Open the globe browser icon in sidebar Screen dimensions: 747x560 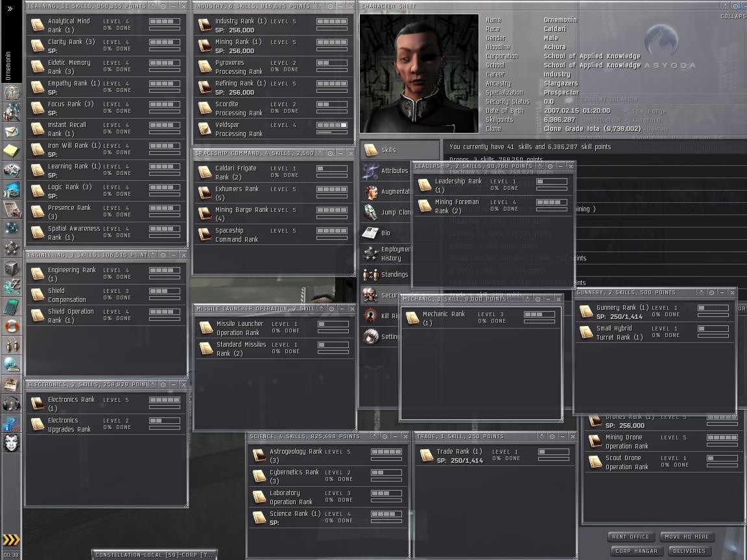click(12, 365)
